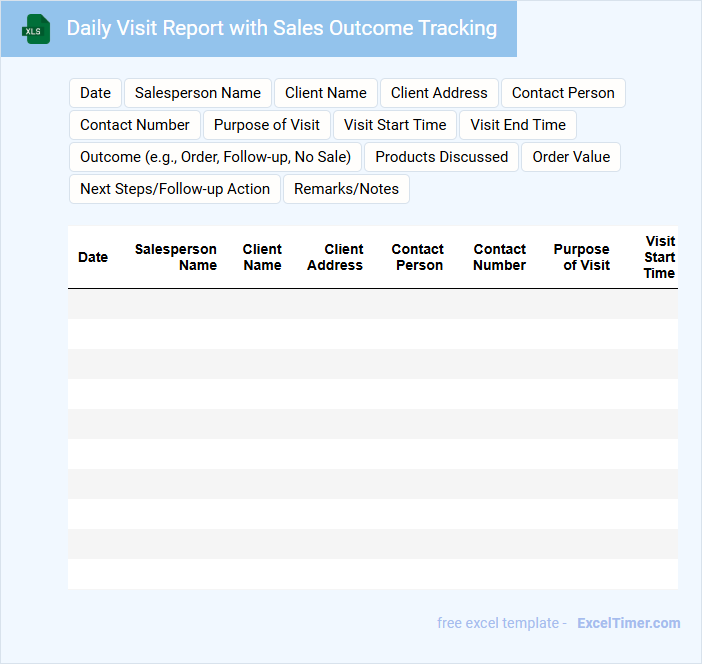Open the ExcelTimer.com link
This screenshot has width=702, height=664.
pyautogui.click(x=629, y=623)
